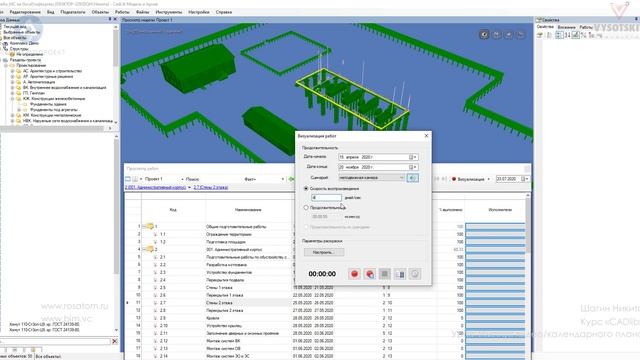Click second view icon in 3D viewport corner
The width and height of the screenshot is (640, 360).
click(x=496, y=35)
